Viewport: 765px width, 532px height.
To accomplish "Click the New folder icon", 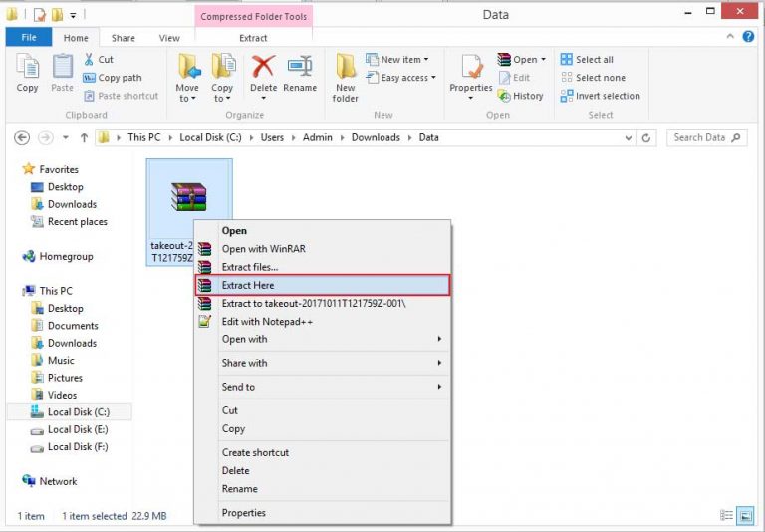I will click(x=346, y=78).
